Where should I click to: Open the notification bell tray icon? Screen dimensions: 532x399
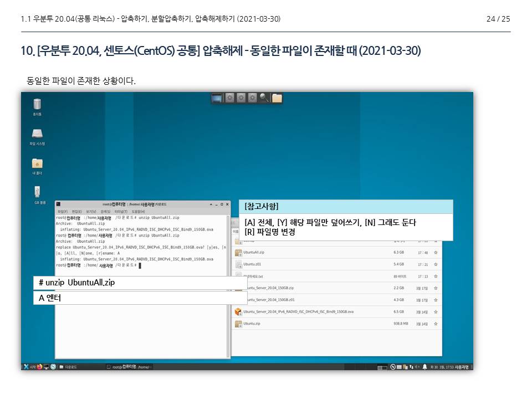tap(425, 367)
